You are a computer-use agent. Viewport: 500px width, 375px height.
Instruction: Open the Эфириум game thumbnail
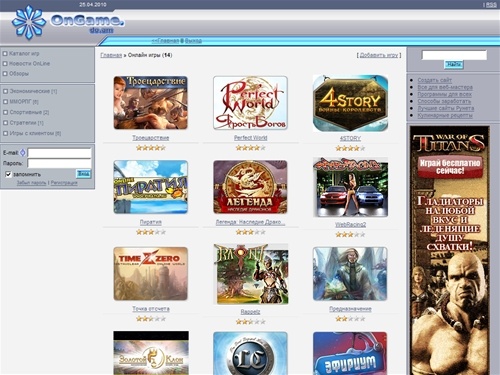pyautogui.click(x=350, y=353)
